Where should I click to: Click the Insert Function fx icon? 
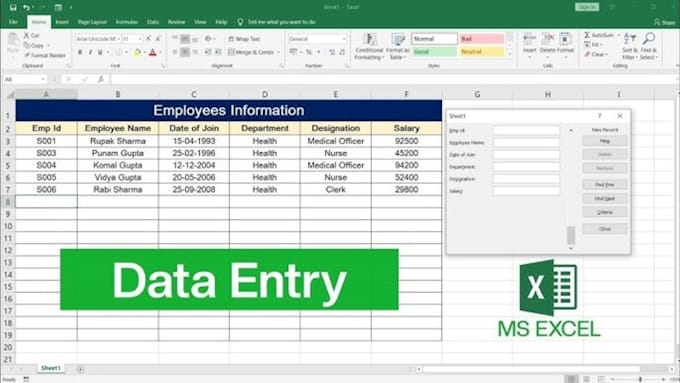coord(101,79)
